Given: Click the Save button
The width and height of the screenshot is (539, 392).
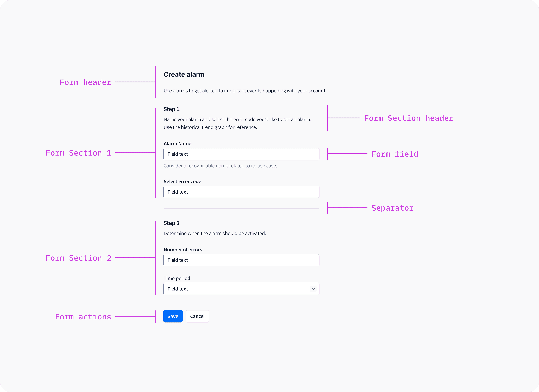Looking at the screenshot, I should tap(173, 316).
